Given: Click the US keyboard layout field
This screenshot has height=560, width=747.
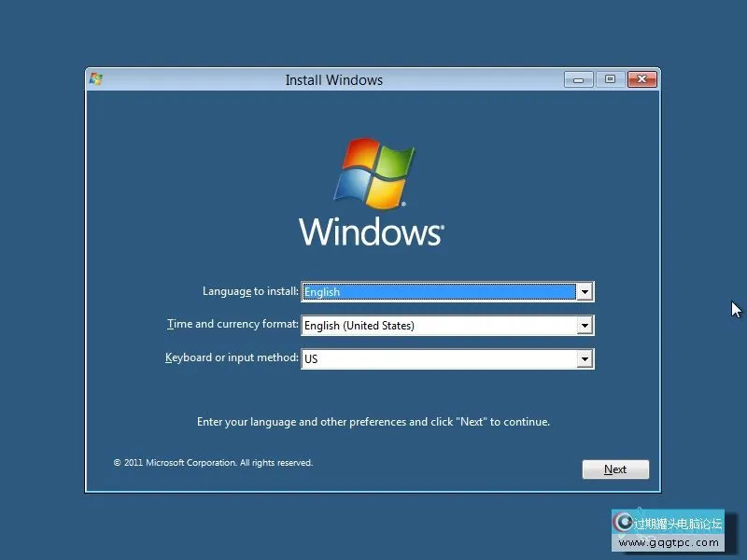Looking at the screenshot, I should (438, 359).
